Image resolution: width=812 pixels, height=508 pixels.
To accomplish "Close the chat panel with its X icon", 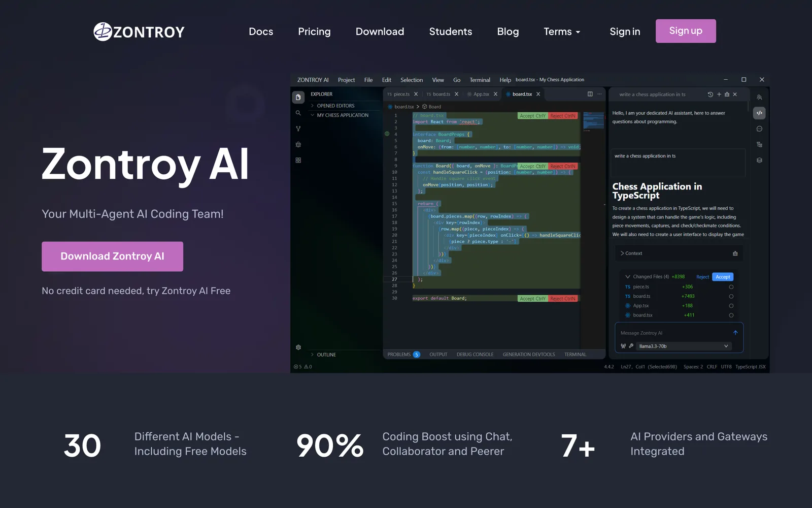I will (735, 94).
